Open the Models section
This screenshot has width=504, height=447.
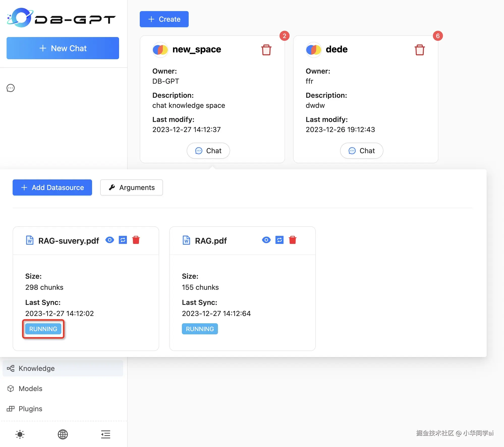coord(30,389)
